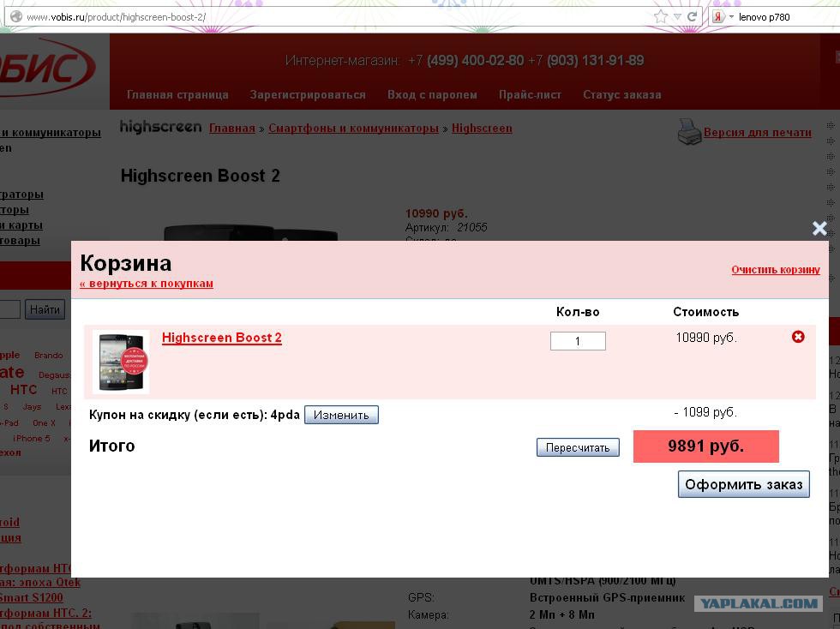840x629 pixels.
Task: Click the item cost 10990 руб. in cart
Action: pos(706,338)
